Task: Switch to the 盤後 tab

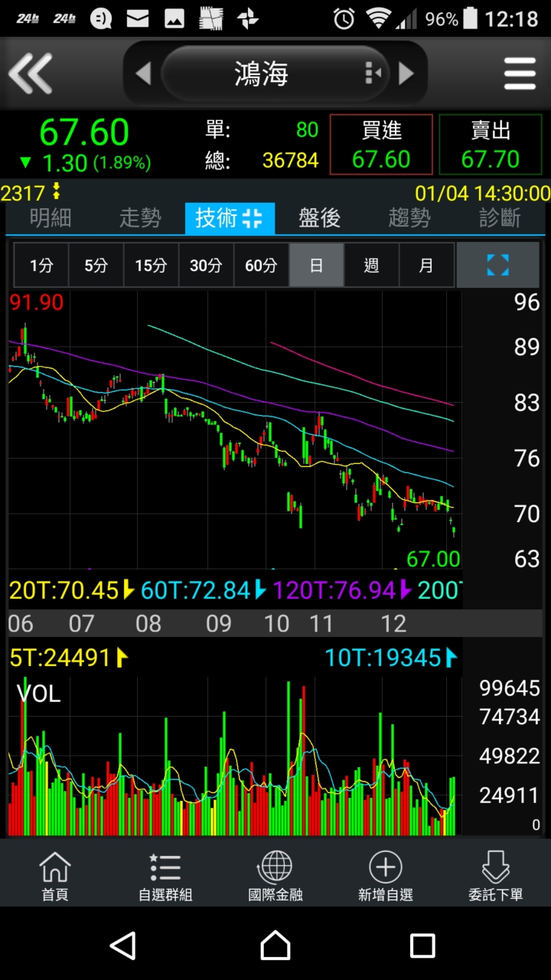Action: click(319, 218)
